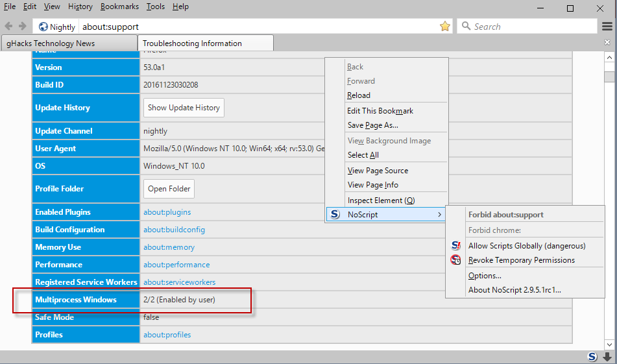This screenshot has width=617, height=364.
Task: Open the Help menu
Action: (180, 6)
